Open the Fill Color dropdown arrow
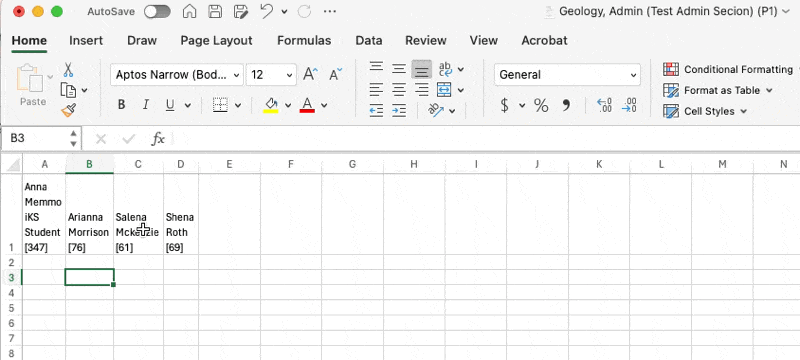800x360 pixels. point(288,106)
